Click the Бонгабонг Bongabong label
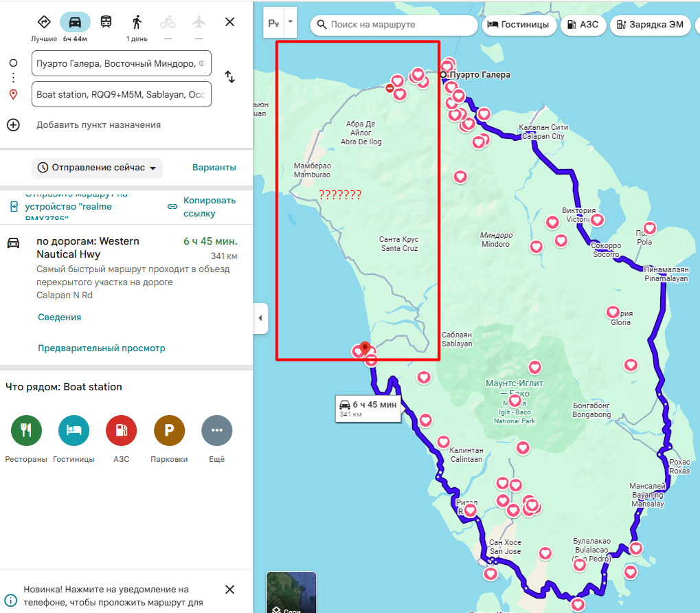The height and width of the screenshot is (613, 700). 591,410
